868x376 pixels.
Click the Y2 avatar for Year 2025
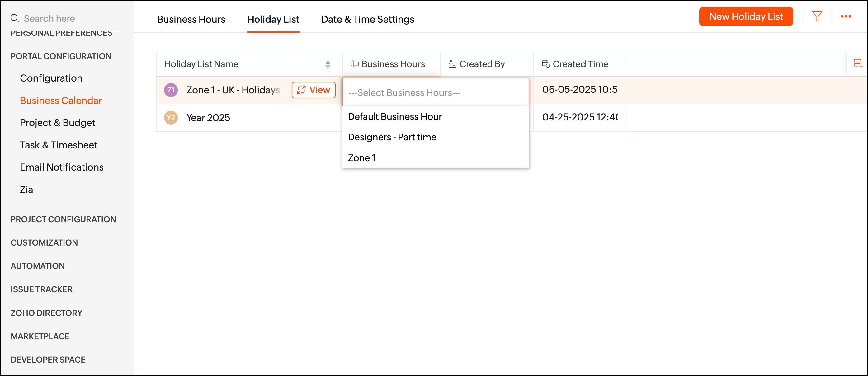point(171,118)
